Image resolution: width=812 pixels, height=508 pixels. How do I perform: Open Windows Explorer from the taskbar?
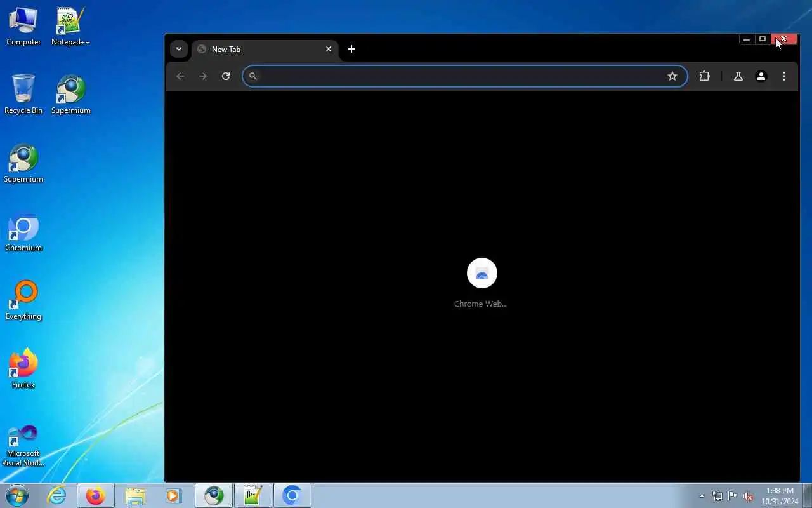pyautogui.click(x=135, y=495)
